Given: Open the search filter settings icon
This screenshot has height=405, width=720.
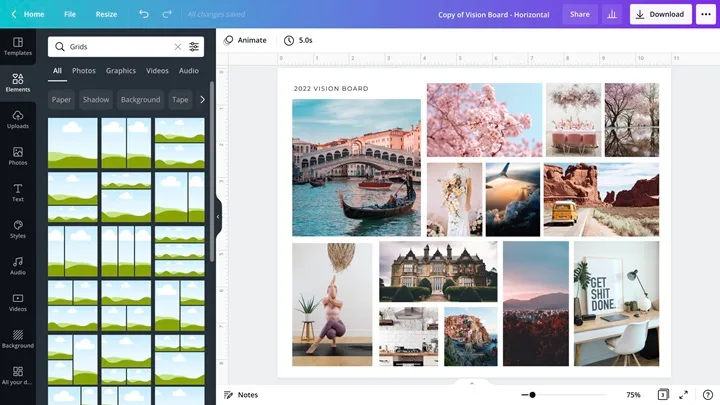Looking at the screenshot, I should [194, 47].
